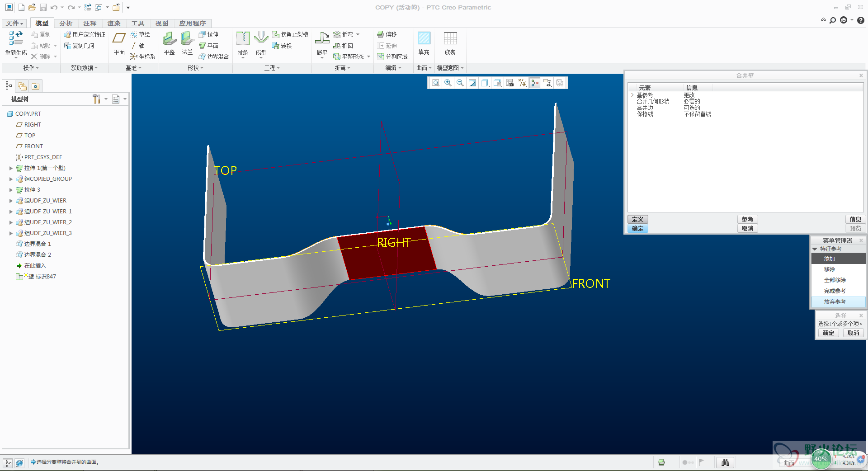This screenshot has height=471, width=868.
Task: Click the Zoom In magnifier icon
Action: pyautogui.click(x=448, y=83)
